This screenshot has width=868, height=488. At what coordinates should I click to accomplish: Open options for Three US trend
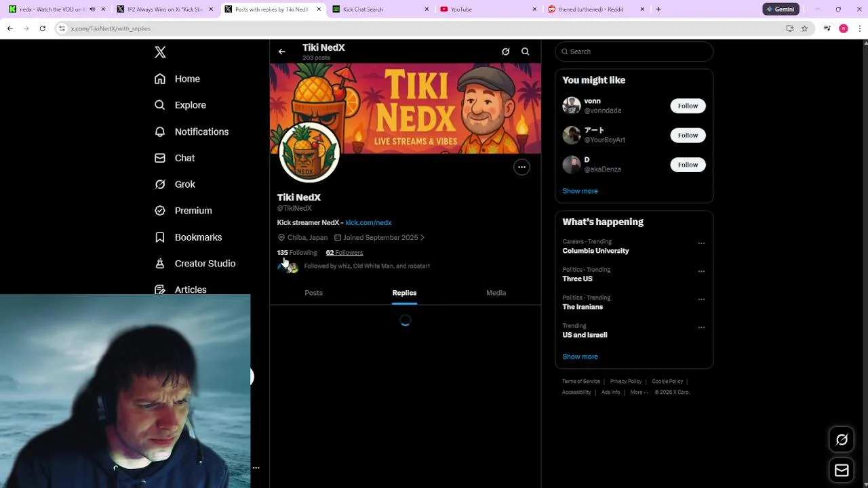point(701,271)
